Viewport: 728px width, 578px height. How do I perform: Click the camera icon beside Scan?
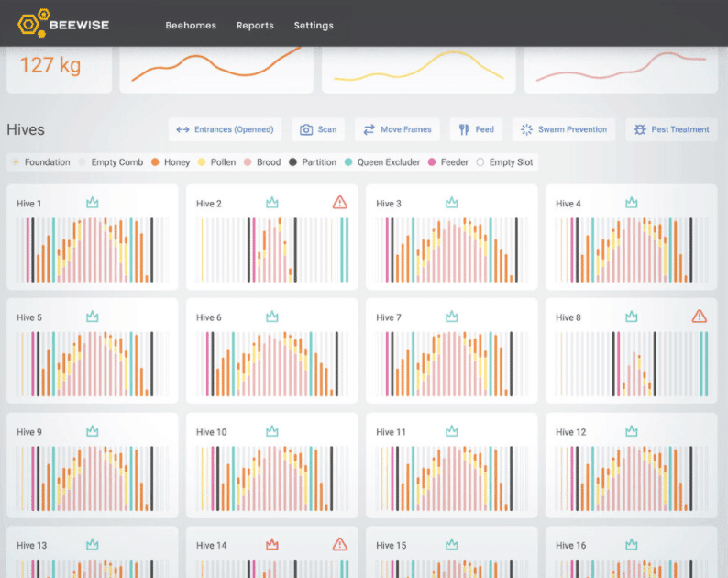(x=306, y=129)
